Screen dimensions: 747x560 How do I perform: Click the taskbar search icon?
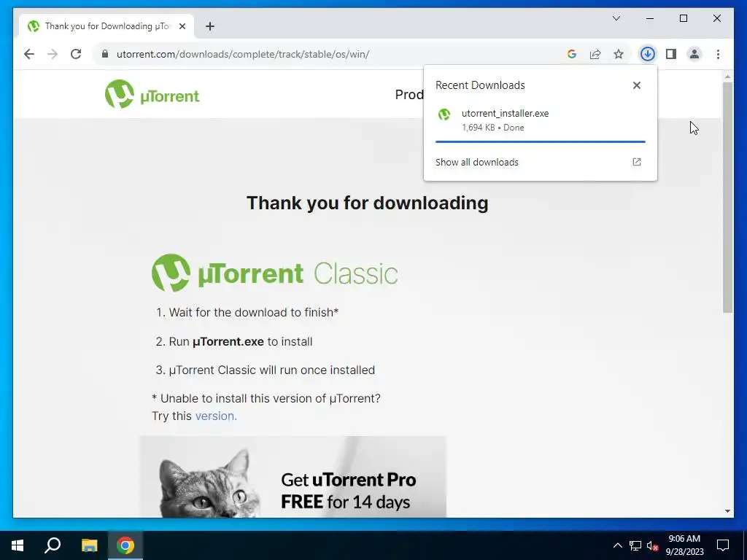53,545
